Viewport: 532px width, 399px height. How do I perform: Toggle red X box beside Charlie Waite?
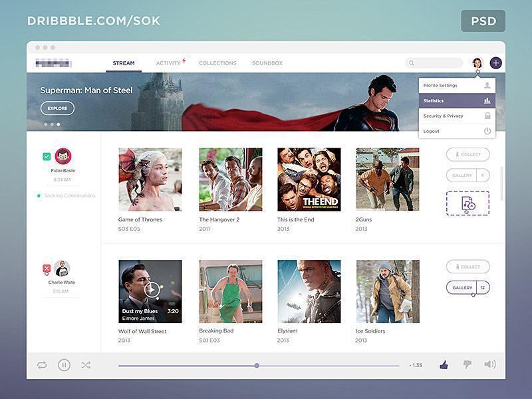click(x=47, y=269)
